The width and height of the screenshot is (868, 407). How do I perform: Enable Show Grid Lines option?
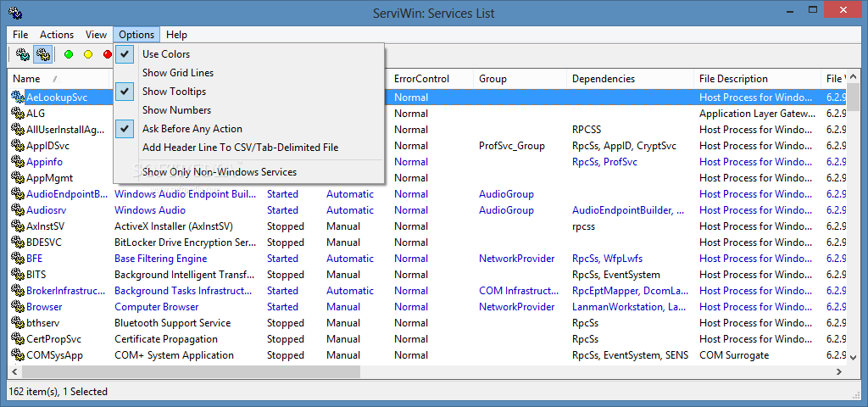tap(248, 73)
